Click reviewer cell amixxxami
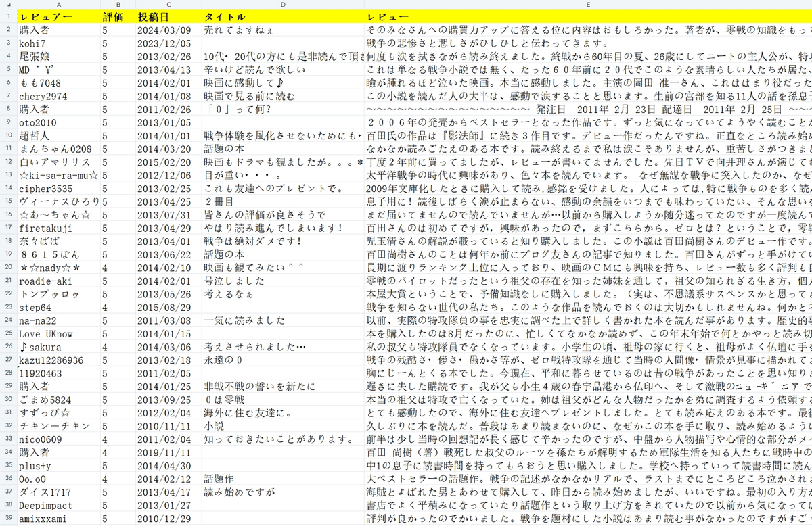812x526 pixels. point(59,517)
